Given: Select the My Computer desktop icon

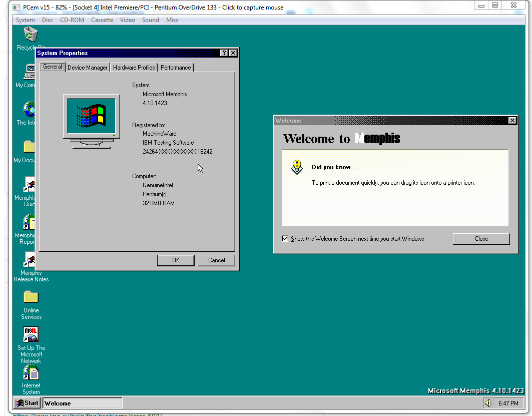Looking at the screenshot, I should tap(29, 72).
